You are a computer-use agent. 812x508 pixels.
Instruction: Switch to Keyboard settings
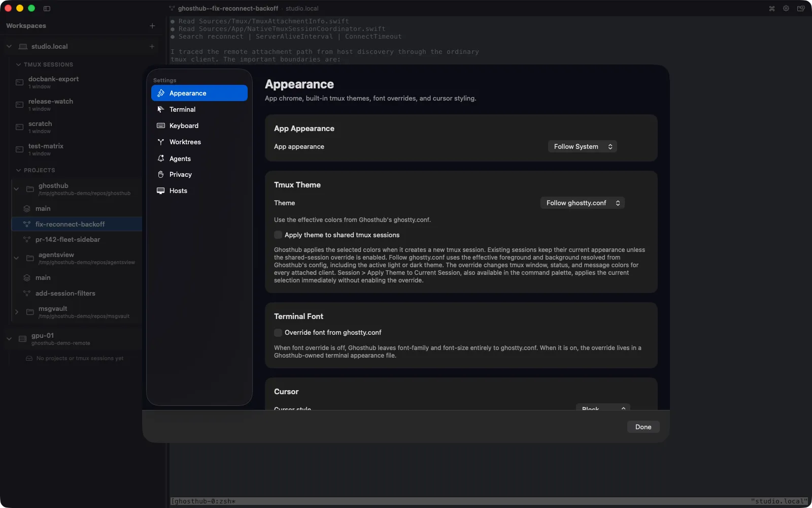click(199, 125)
